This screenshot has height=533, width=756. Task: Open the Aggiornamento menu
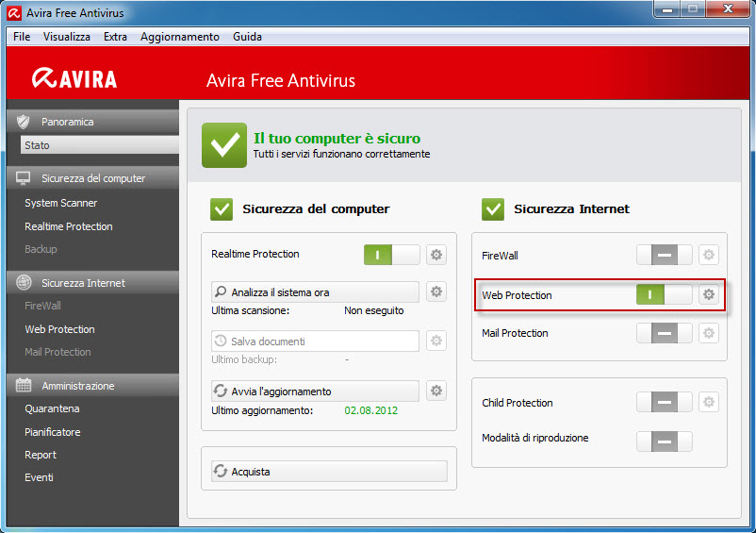tap(180, 37)
